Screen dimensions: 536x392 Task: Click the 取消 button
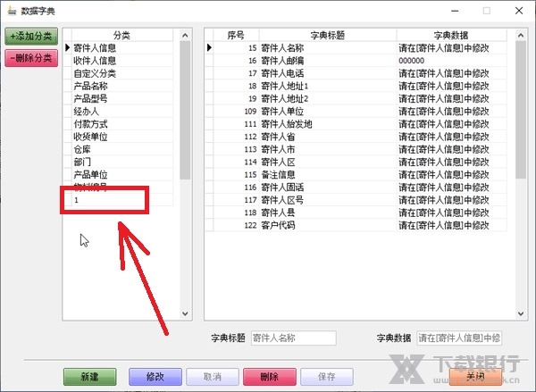click(x=213, y=377)
